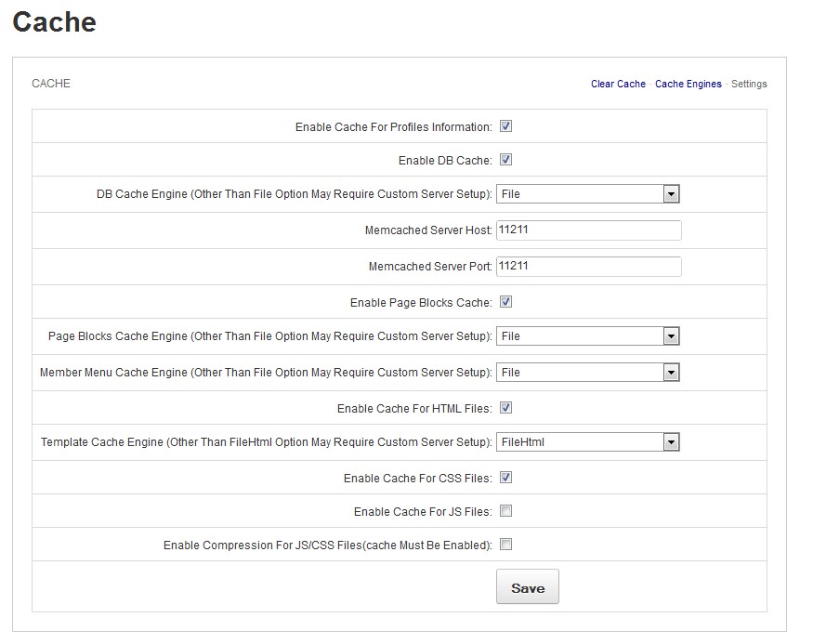Toggle Enable Cache For HTML Files
Screen dimensions: 813x644
click(x=506, y=407)
